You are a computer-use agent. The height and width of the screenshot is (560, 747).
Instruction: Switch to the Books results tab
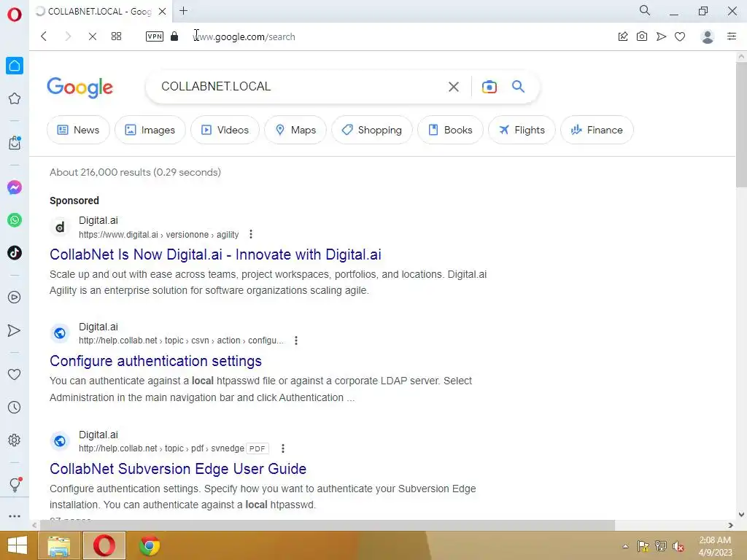[x=450, y=130]
